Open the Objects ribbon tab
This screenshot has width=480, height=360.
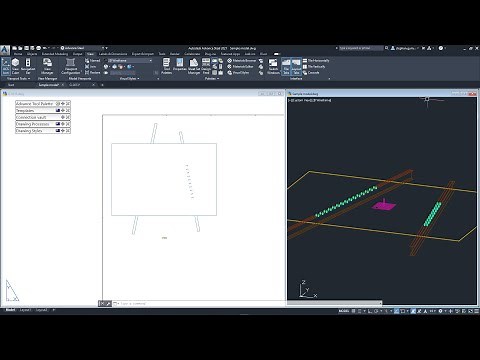[x=32, y=54]
